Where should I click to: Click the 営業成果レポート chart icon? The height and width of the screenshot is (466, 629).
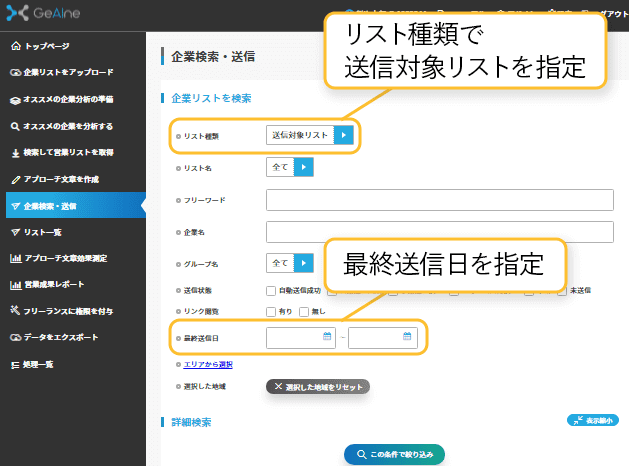[x=15, y=285]
